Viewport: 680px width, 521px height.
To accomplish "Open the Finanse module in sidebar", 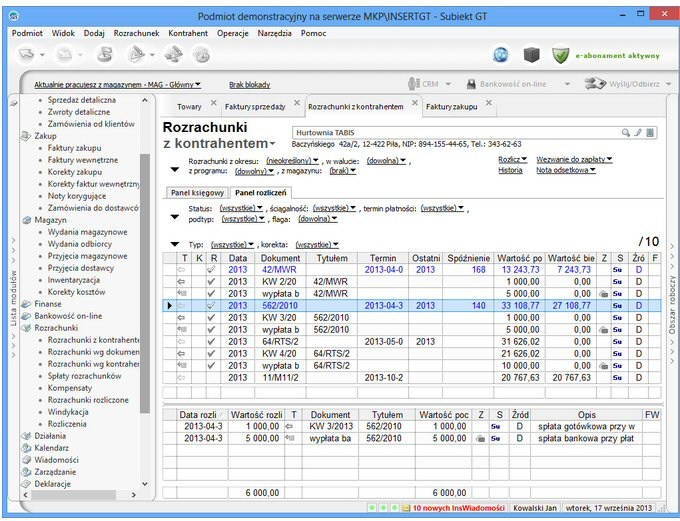I will coord(47,303).
